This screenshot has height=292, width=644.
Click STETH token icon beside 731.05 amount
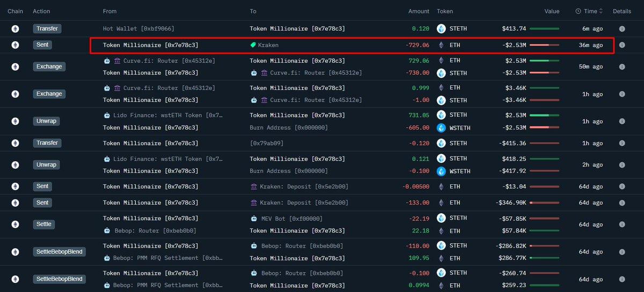point(442,115)
